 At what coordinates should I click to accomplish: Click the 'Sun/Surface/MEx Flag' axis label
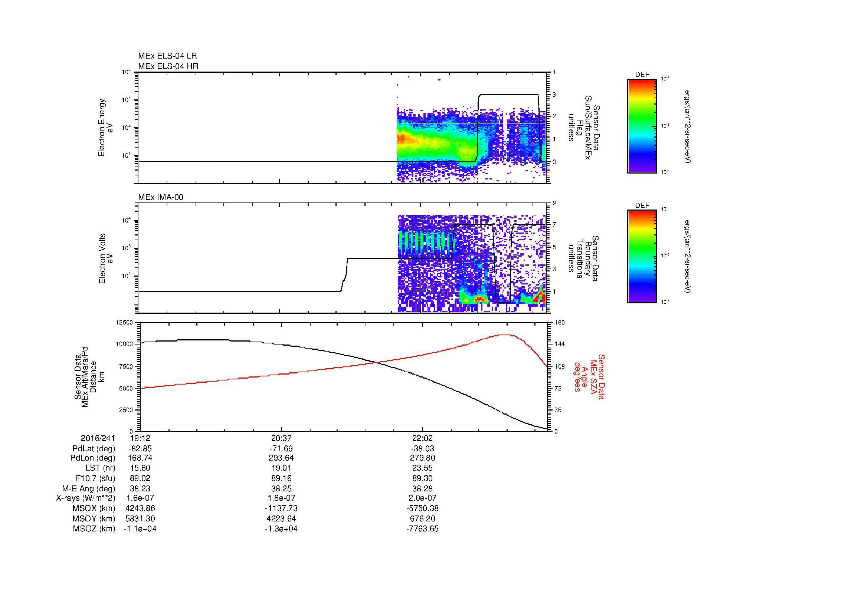584,128
